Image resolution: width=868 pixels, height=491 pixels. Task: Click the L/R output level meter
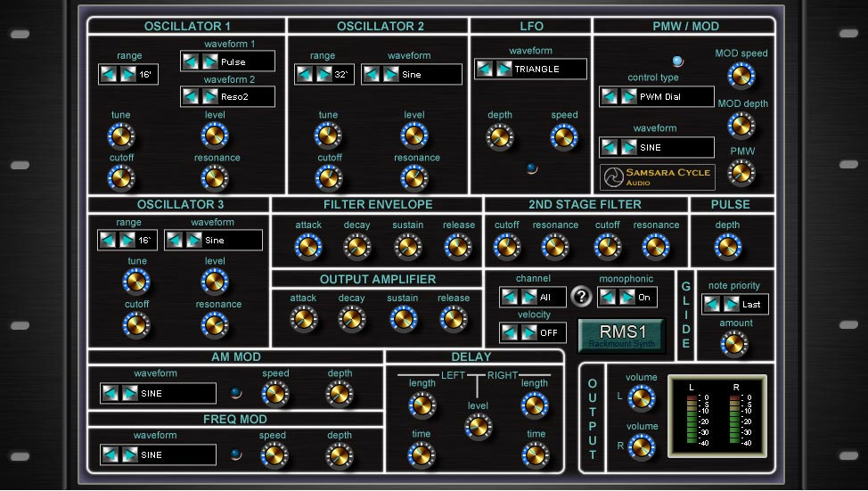[x=717, y=416]
